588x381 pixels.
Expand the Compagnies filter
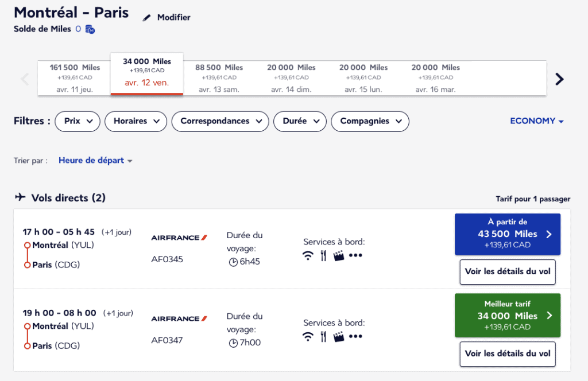click(x=370, y=121)
